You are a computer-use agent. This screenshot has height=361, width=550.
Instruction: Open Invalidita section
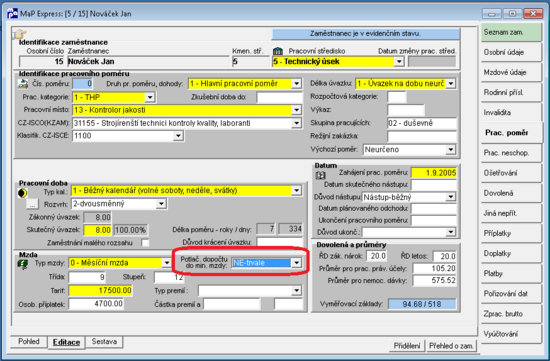[511, 113]
